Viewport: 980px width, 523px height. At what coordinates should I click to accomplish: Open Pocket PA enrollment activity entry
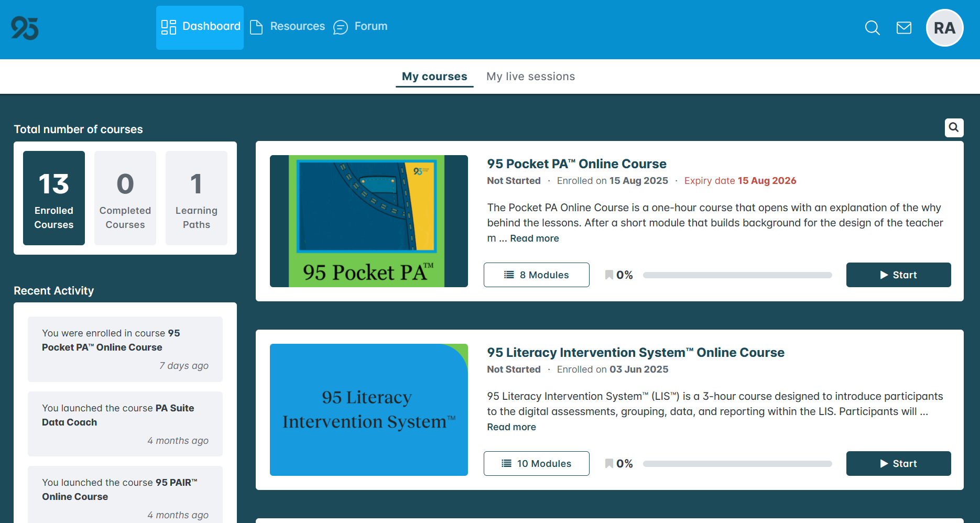coord(125,349)
